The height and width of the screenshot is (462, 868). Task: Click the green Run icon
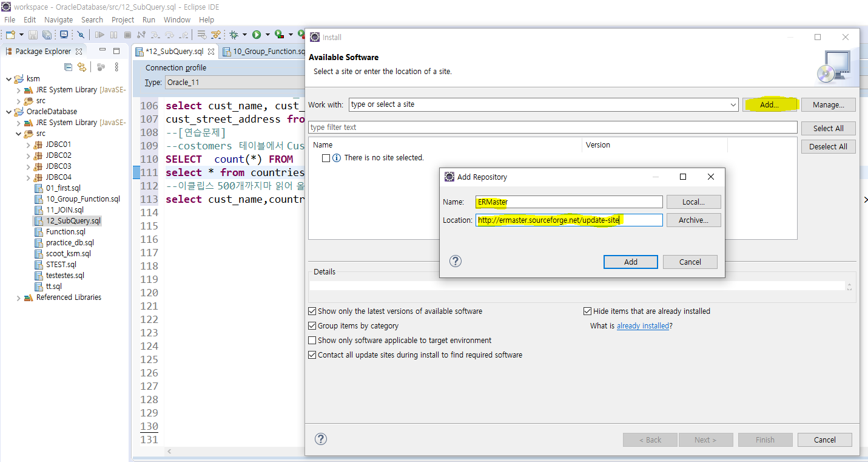(x=257, y=35)
